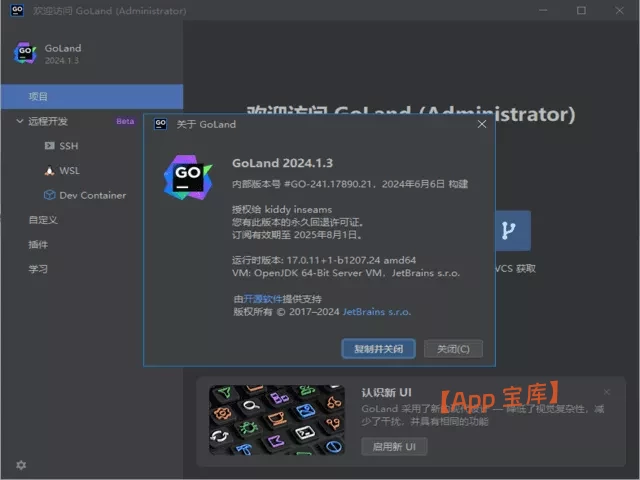Switch to the 学习 tab
The image size is (640, 480).
(x=38, y=269)
